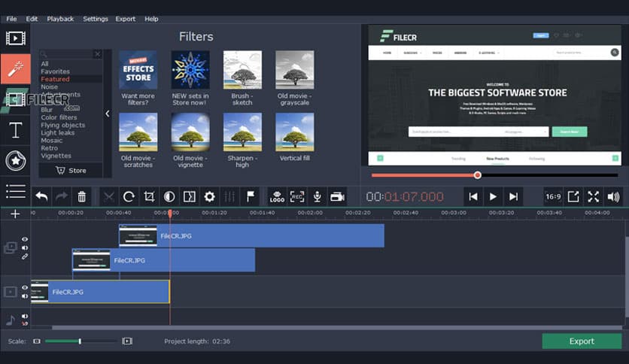Add a marker with flag icon

coord(251,196)
